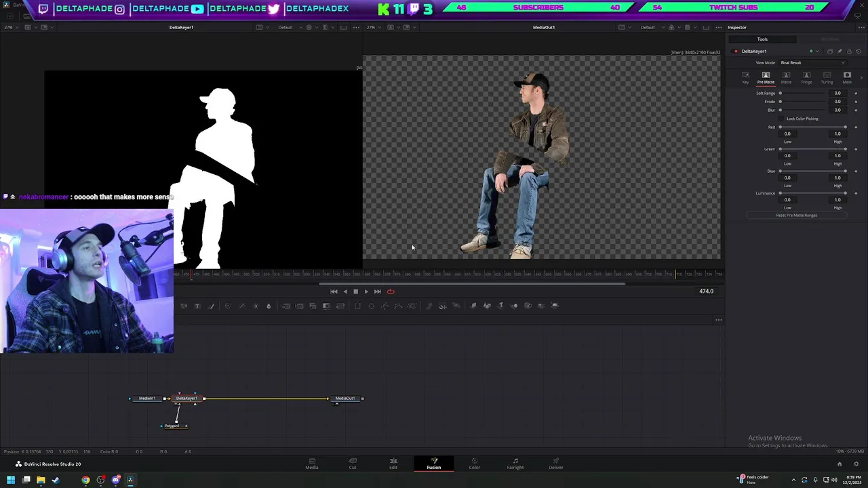Add a Polygon mask tool from toolbar
This screenshot has height=488, width=868.
point(385,306)
